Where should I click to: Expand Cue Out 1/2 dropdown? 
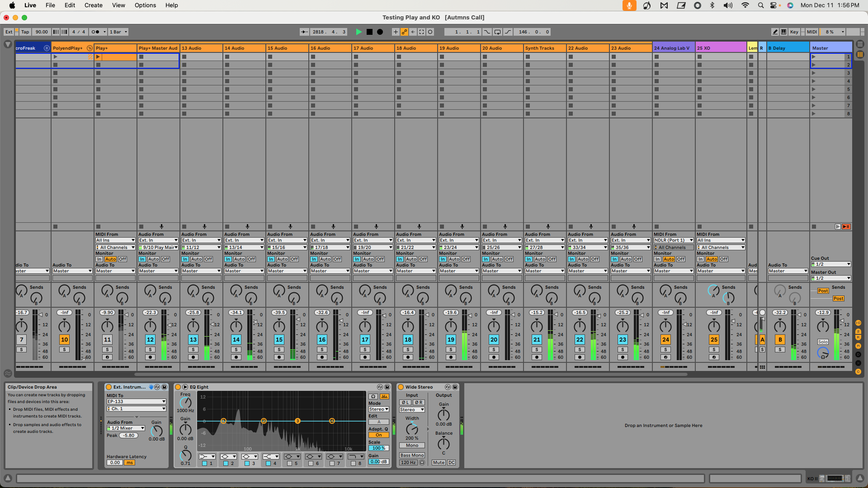click(831, 264)
